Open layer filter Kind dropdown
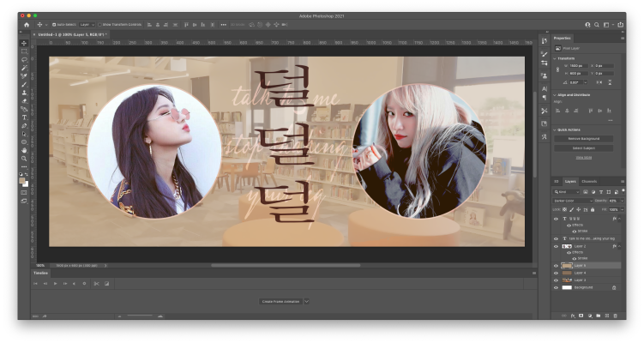 click(x=566, y=192)
